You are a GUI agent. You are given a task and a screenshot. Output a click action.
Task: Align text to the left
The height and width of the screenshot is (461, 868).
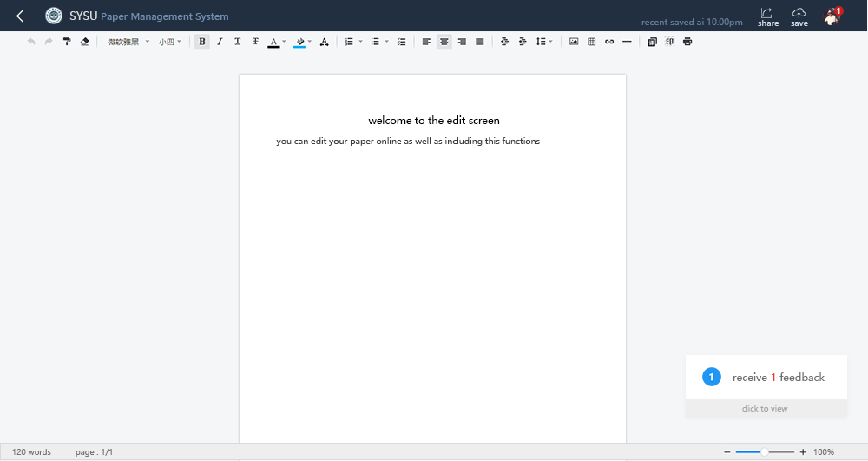tap(426, 42)
